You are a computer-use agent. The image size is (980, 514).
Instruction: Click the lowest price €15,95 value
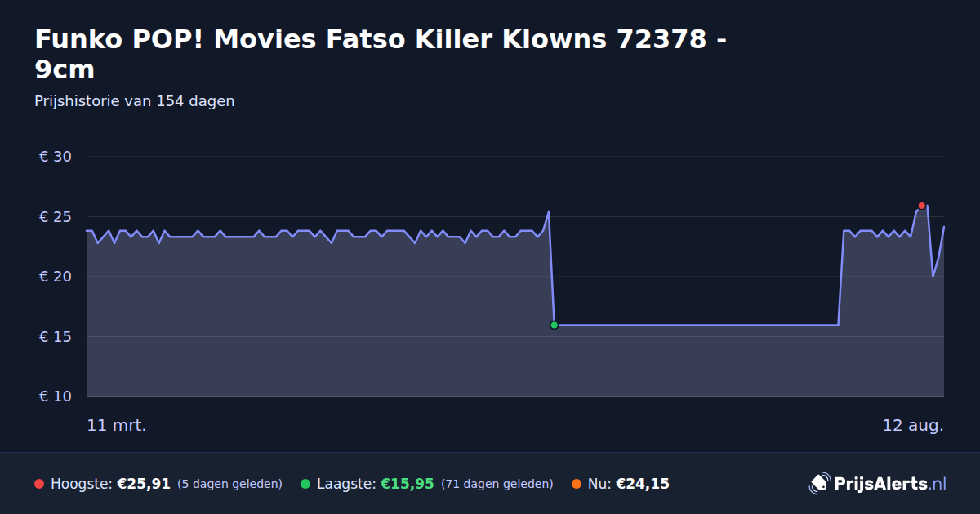click(407, 484)
